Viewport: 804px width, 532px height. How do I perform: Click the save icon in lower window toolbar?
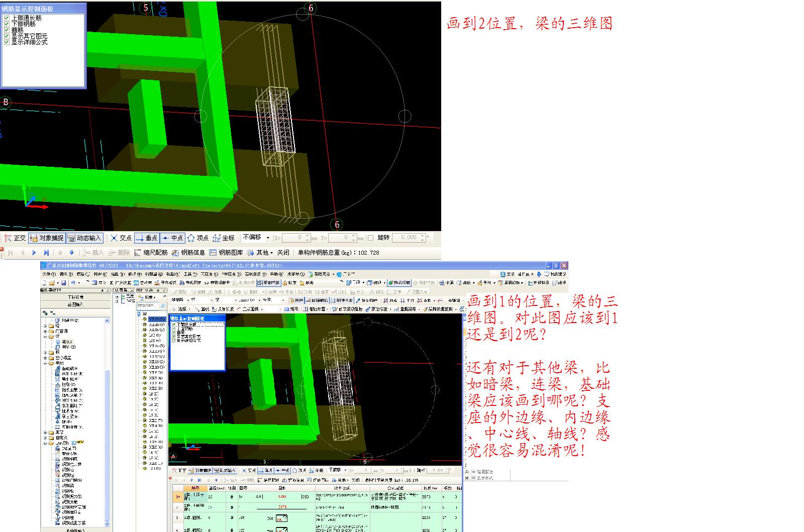(x=64, y=283)
